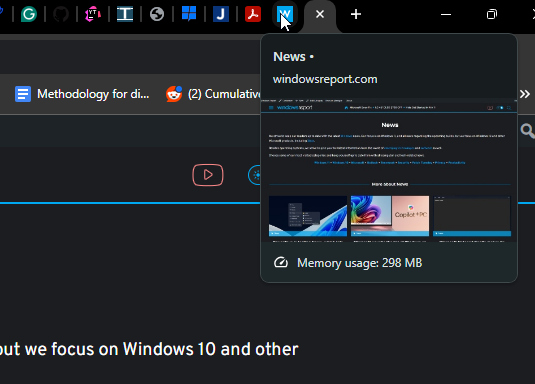Open the tab with the blue J icon

(221, 14)
